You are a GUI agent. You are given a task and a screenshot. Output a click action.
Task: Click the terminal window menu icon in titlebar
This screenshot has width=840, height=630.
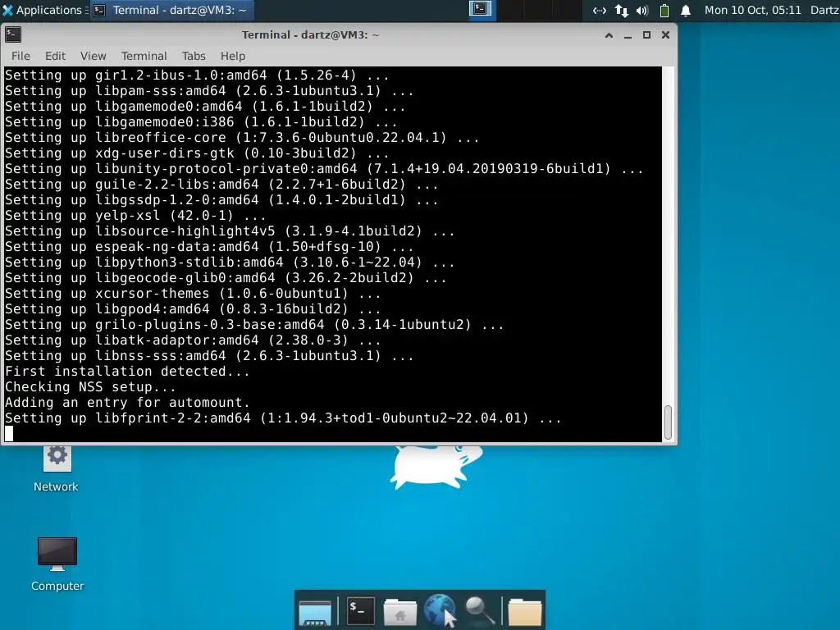(x=13, y=34)
